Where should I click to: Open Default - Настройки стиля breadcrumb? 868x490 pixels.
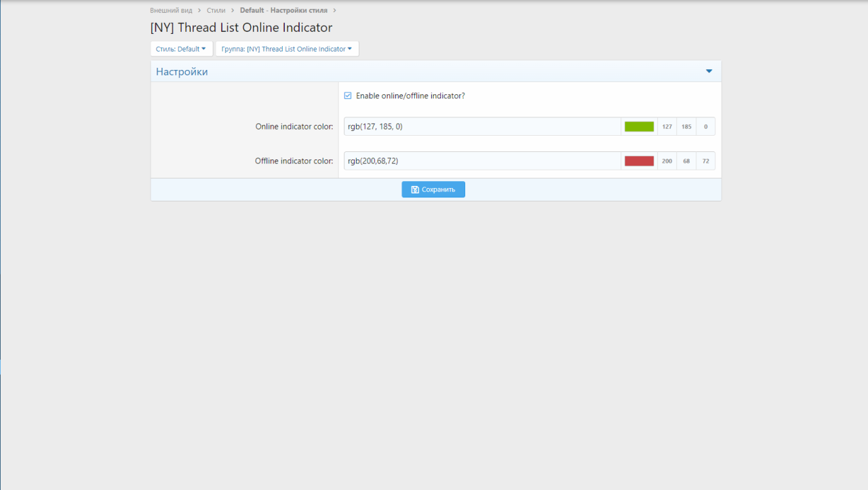tap(283, 11)
